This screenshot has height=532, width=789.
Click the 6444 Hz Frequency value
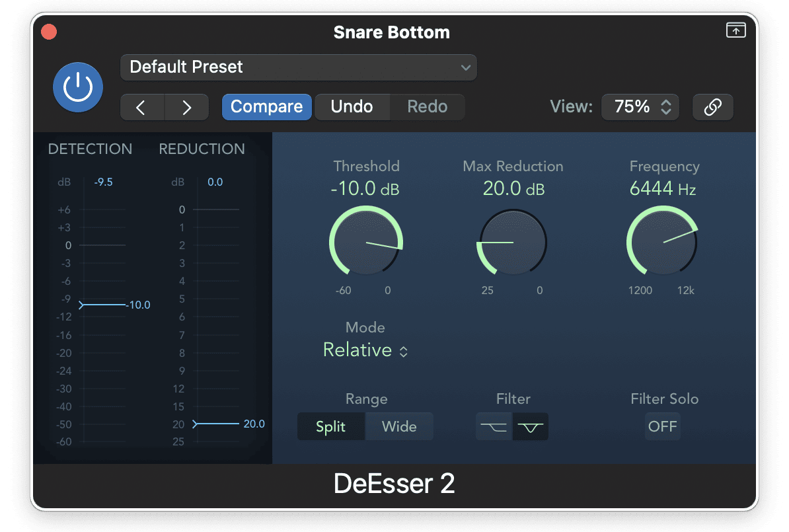click(x=663, y=189)
